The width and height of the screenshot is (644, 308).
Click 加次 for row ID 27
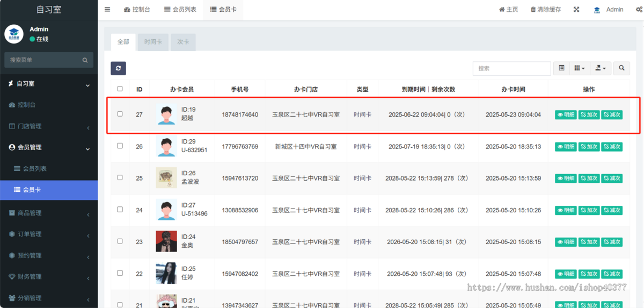589,114
